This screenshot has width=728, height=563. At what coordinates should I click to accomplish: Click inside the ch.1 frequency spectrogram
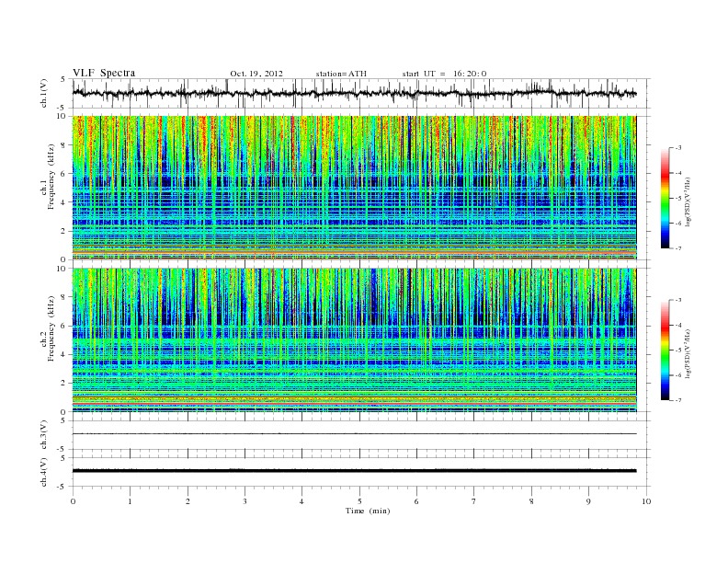354,188
